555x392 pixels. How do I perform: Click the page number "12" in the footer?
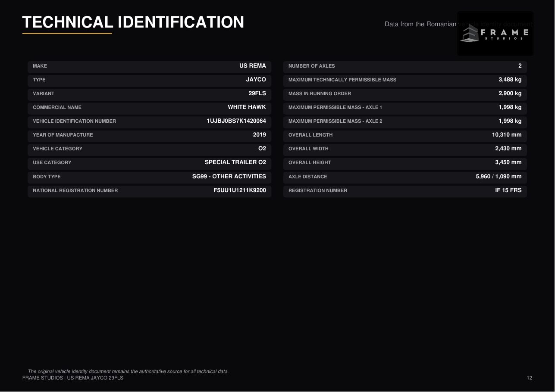(530, 378)
